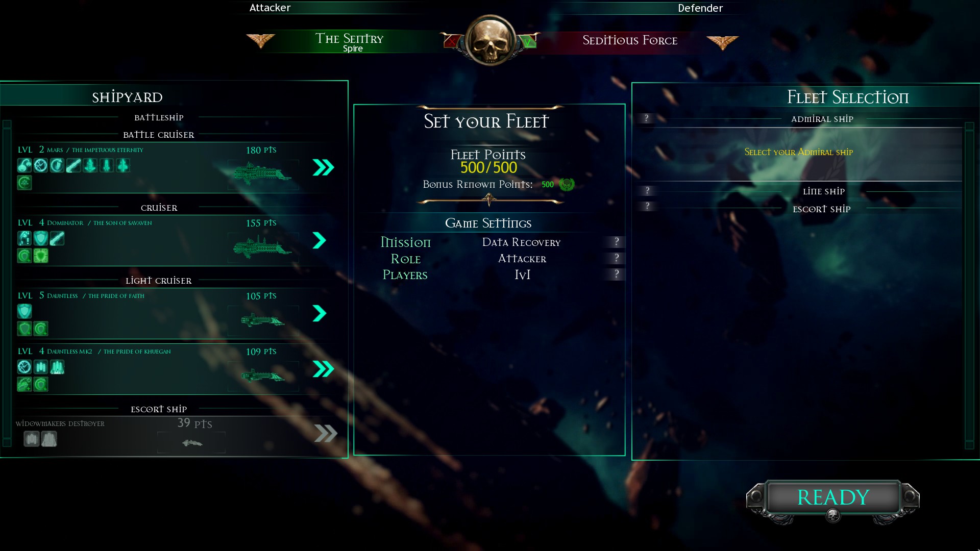Click the shield upgrade icon on Dominator
Screen dimensions: 980x551
click(41, 238)
